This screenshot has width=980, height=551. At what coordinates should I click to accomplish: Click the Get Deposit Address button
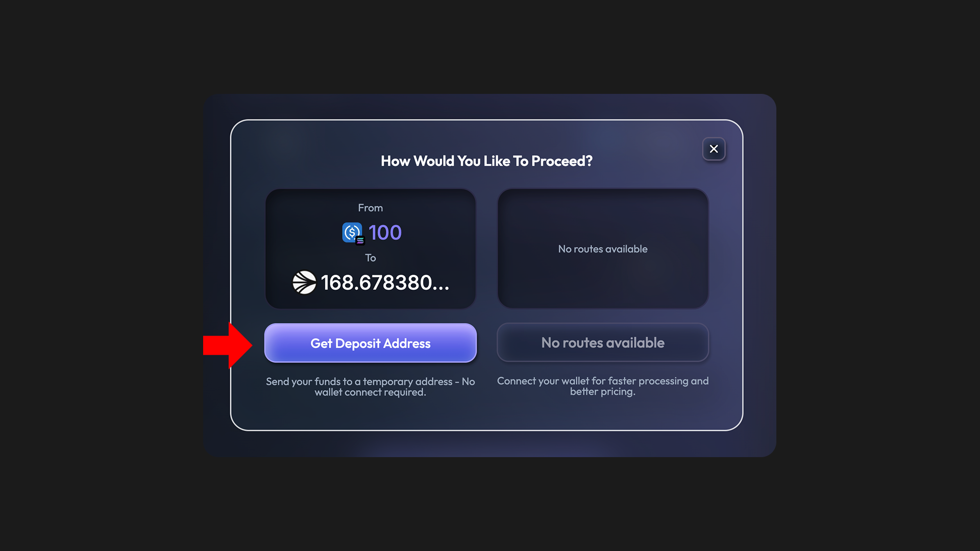pyautogui.click(x=371, y=343)
